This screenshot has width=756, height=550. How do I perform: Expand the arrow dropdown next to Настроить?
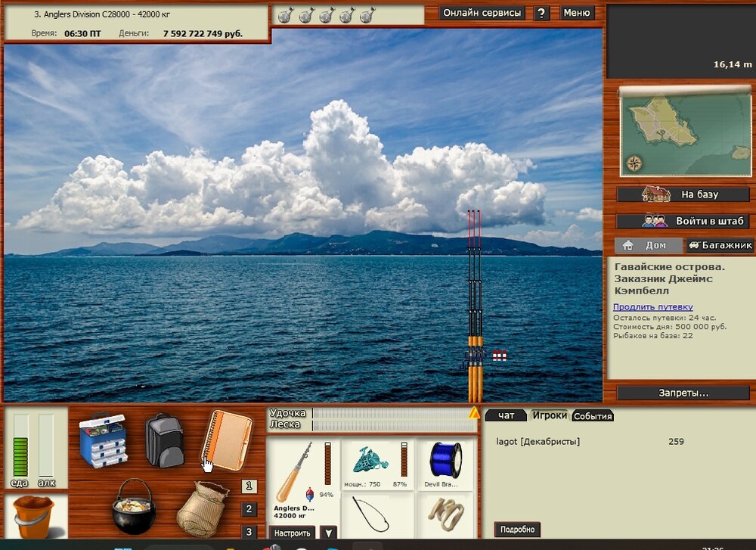328,533
